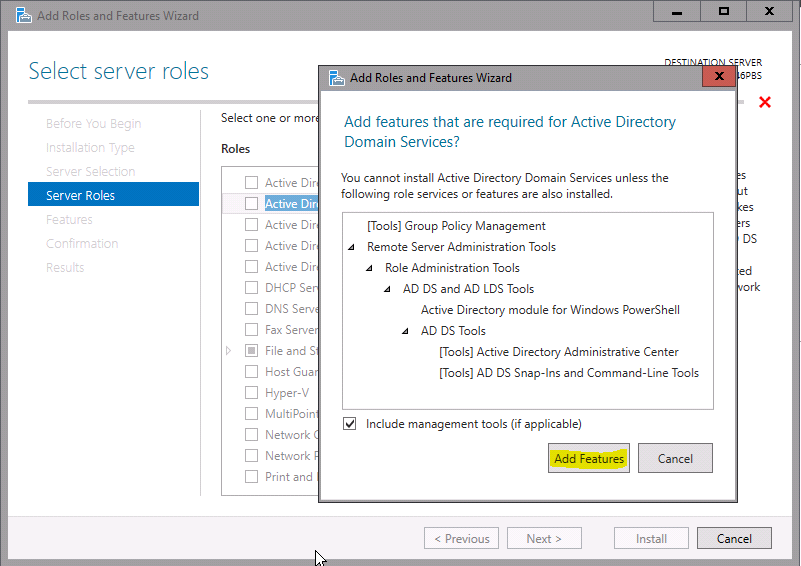Click the red X error icon in the main window

tap(765, 102)
